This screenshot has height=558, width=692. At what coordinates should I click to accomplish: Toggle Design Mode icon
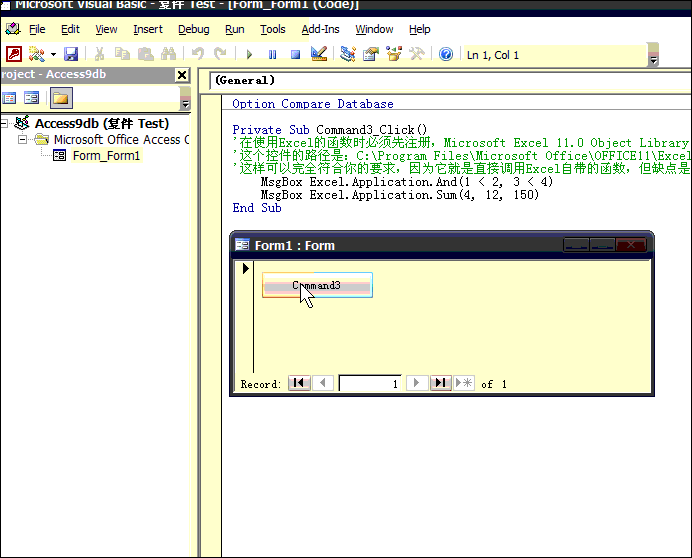(x=319, y=54)
